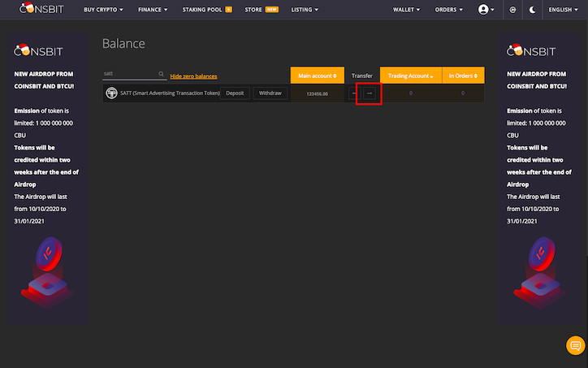
Task: Change language from English
Action: click(x=563, y=10)
